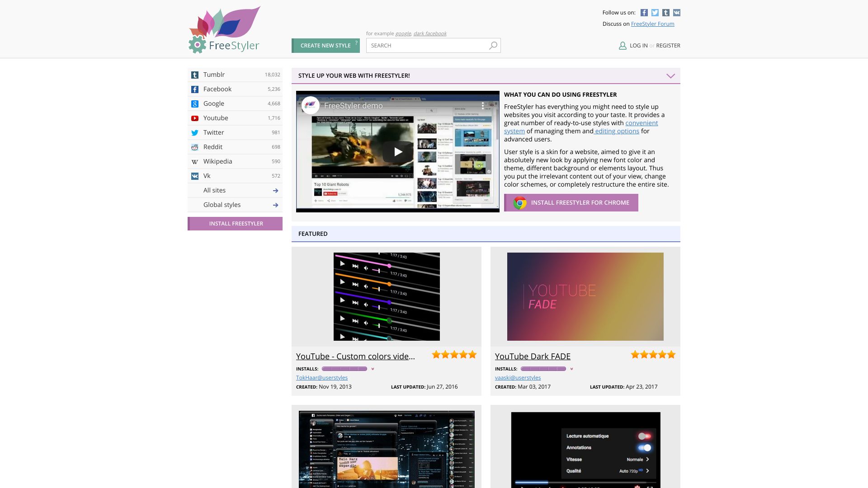868x488 pixels.
Task: Open Global styles list
Action: 235,205
